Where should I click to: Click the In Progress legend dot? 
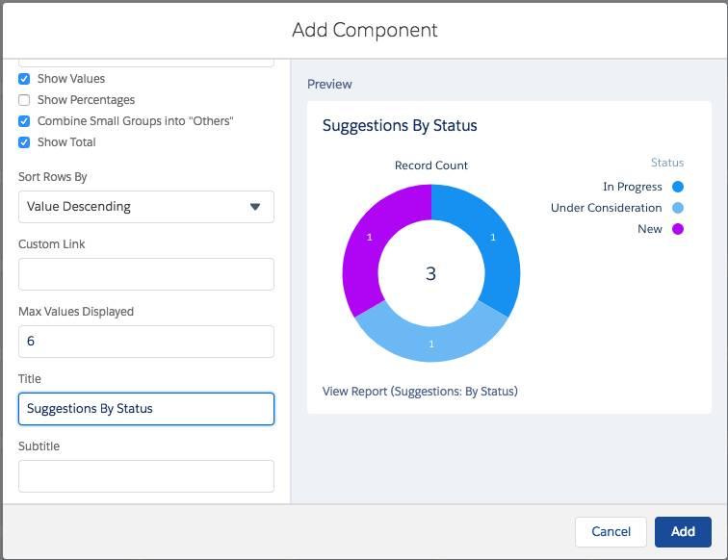678,187
